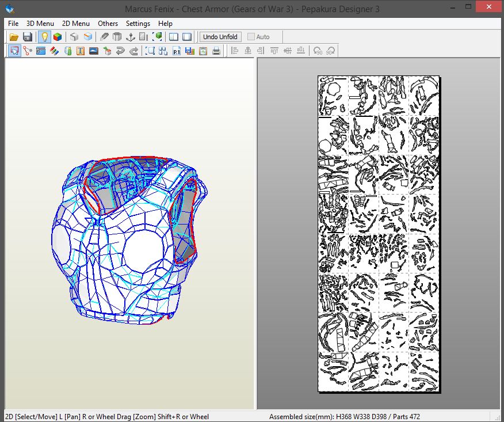Maximize the Pepakura Designer window

(468, 7)
